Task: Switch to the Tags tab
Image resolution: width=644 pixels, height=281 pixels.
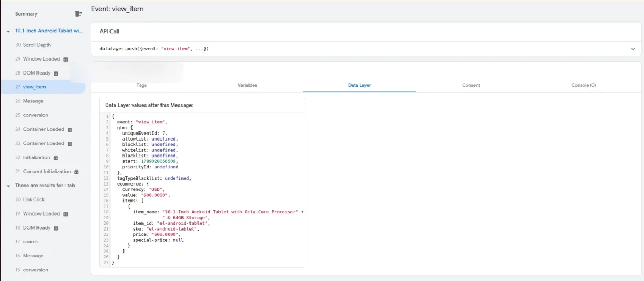Action: pos(142,85)
